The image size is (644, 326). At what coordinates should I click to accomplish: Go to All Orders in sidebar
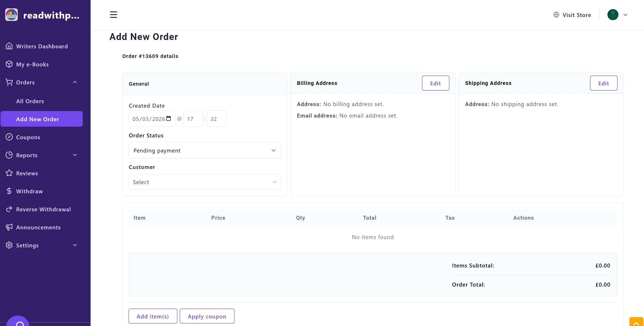(x=30, y=101)
